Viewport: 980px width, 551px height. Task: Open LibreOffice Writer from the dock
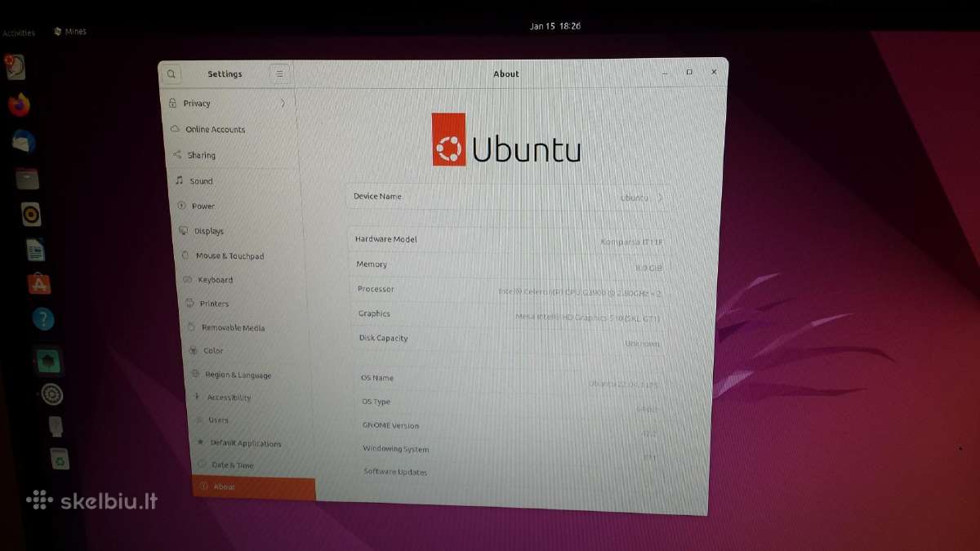click(35, 250)
